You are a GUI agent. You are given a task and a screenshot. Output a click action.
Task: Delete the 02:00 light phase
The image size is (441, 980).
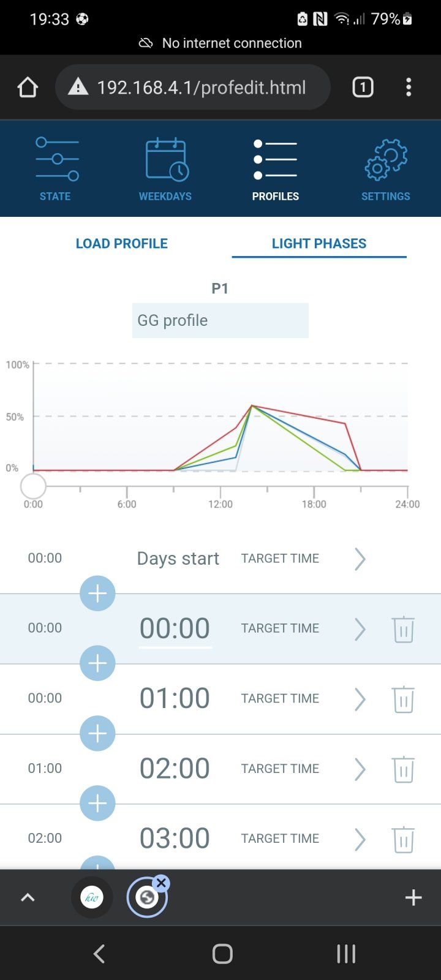coord(403,769)
